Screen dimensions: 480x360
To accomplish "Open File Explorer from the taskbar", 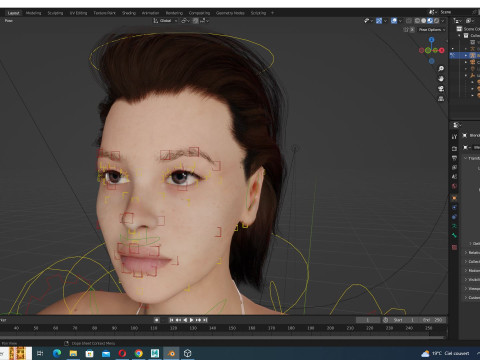I will click(73, 353).
